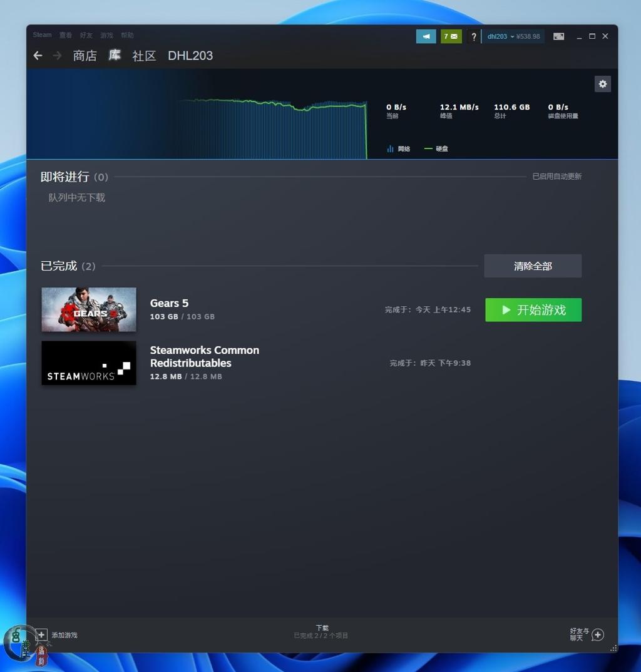Close the Steam window
Screen dimensions: 641x672
click(605, 36)
